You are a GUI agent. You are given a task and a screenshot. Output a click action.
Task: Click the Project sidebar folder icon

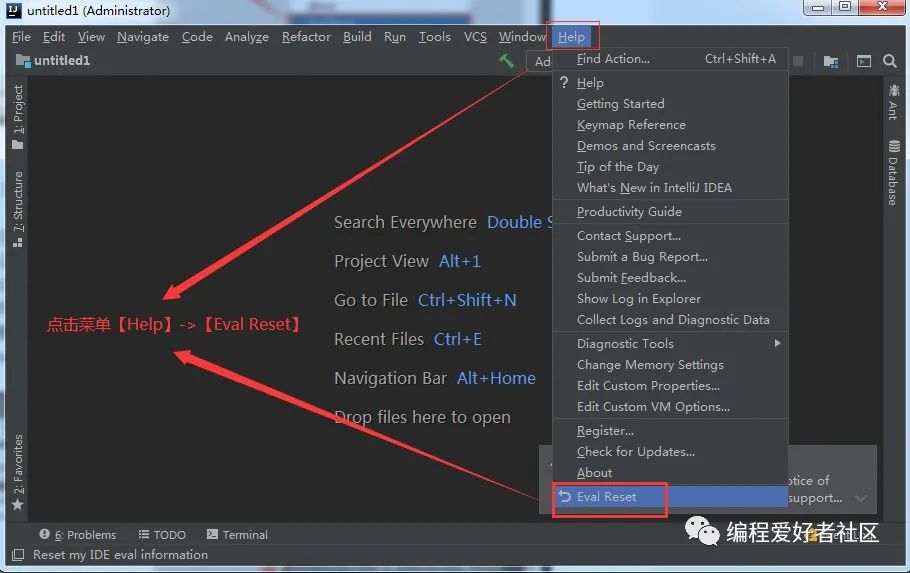(18, 144)
